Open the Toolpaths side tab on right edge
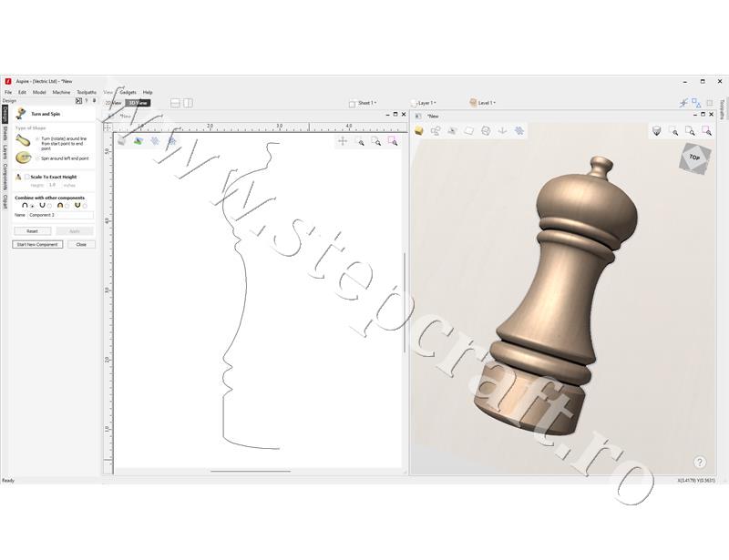Image resolution: width=729 pixels, height=560 pixels. coord(722,109)
